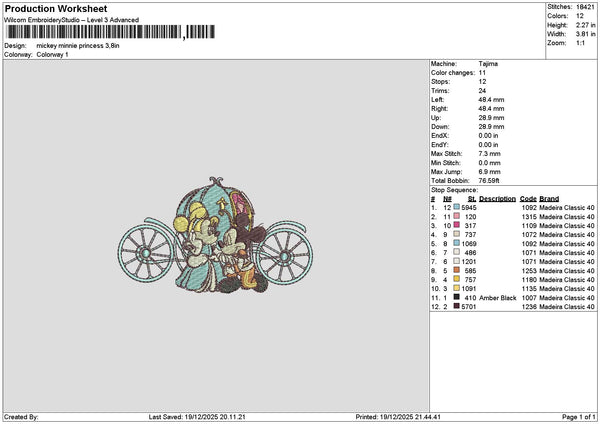Click the Machine Tajima value
The width and height of the screenshot is (600, 424).
pos(488,64)
